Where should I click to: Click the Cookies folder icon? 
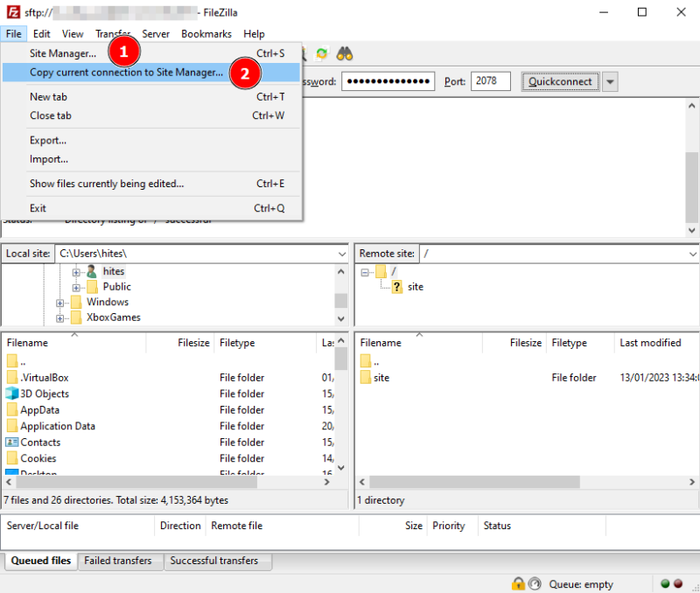[12, 458]
